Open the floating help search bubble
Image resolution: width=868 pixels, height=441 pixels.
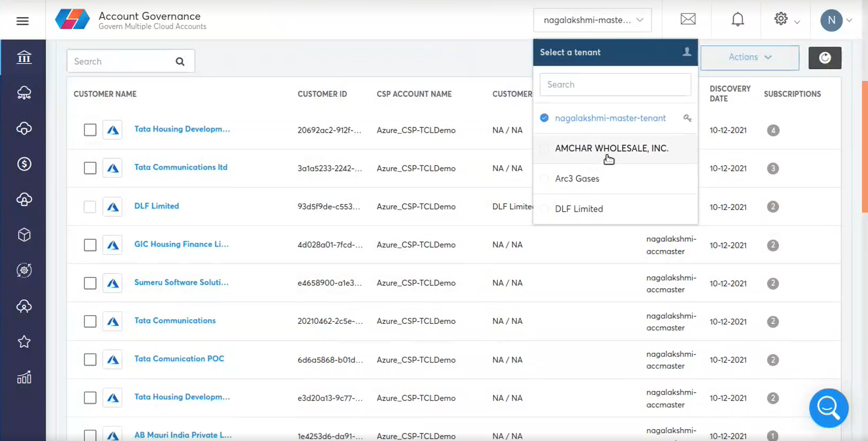pyautogui.click(x=829, y=408)
